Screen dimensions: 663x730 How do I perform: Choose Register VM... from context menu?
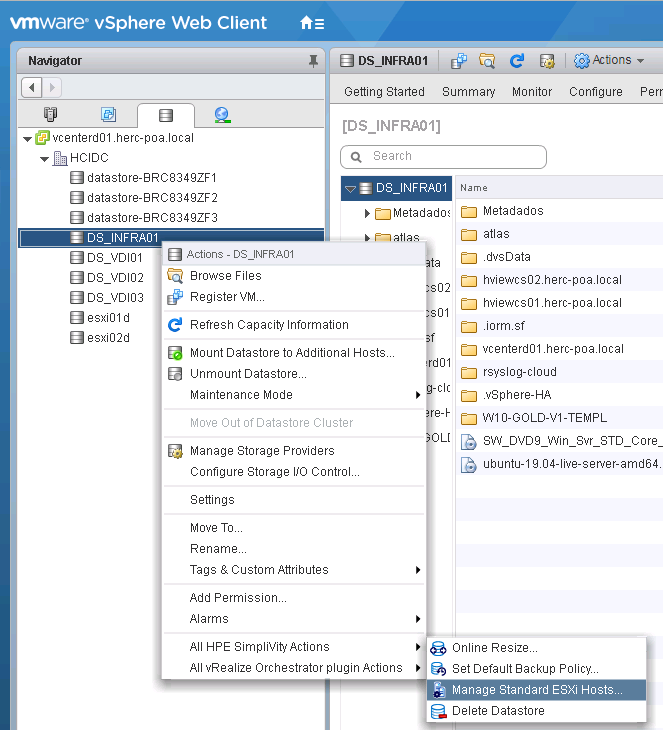(x=294, y=297)
